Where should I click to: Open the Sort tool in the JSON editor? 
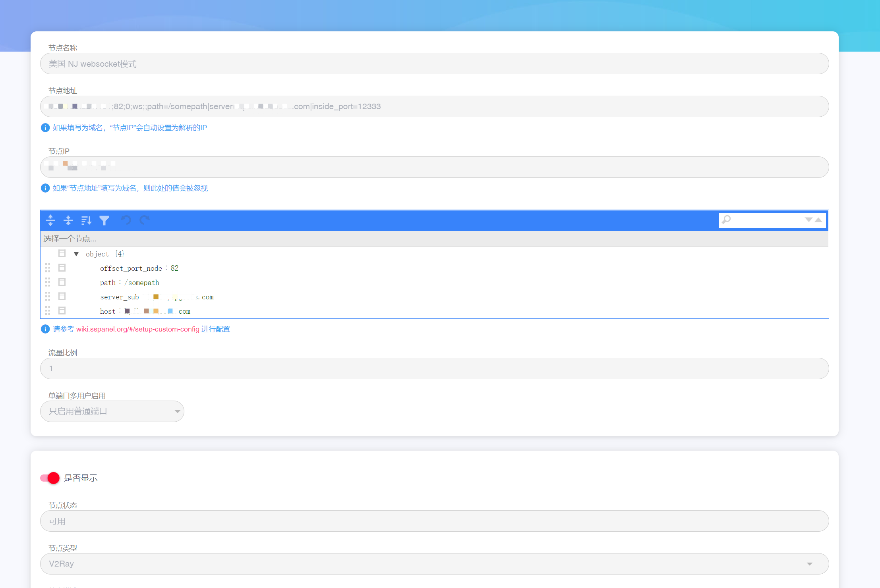coord(86,220)
